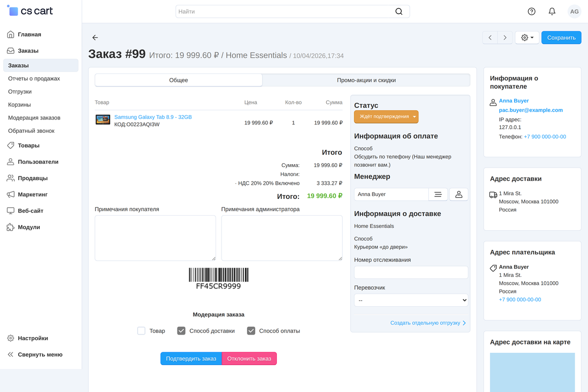Click Создать отдельную отгрузку link

tap(428, 323)
